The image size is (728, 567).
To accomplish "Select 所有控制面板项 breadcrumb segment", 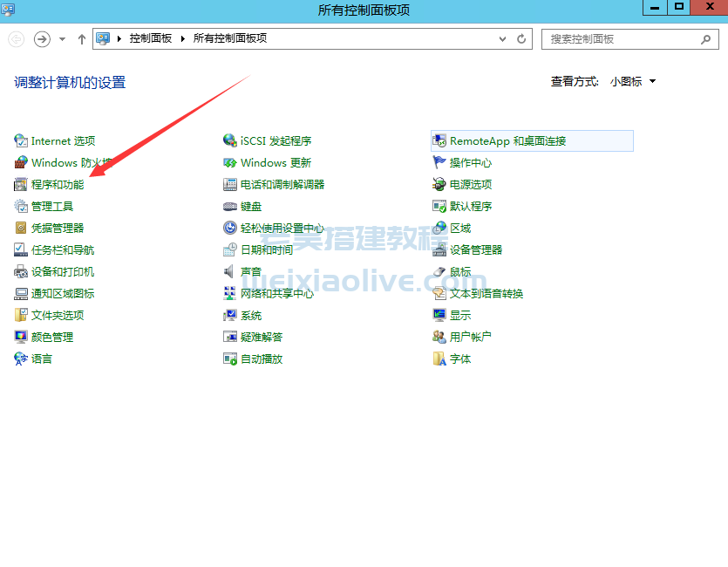I will [x=229, y=39].
